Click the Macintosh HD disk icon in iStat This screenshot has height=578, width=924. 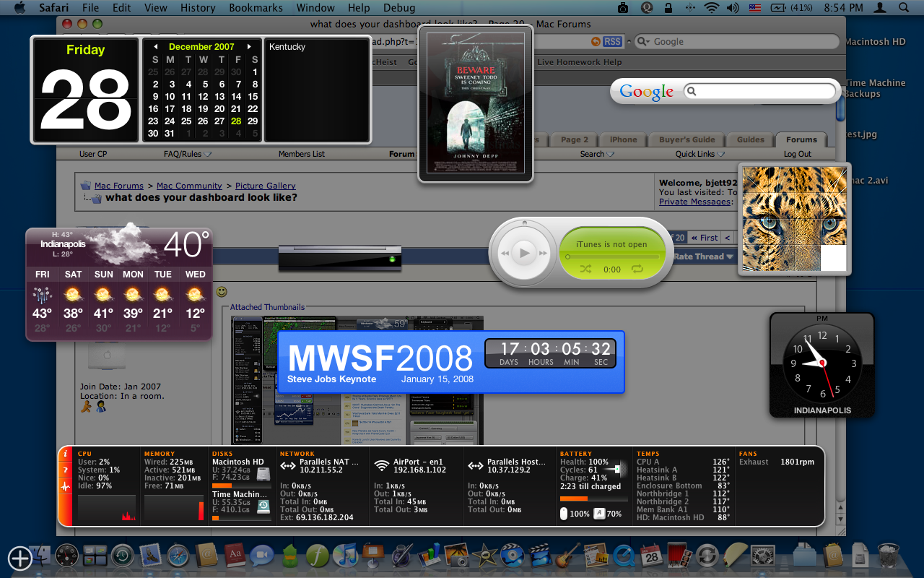pos(263,474)
